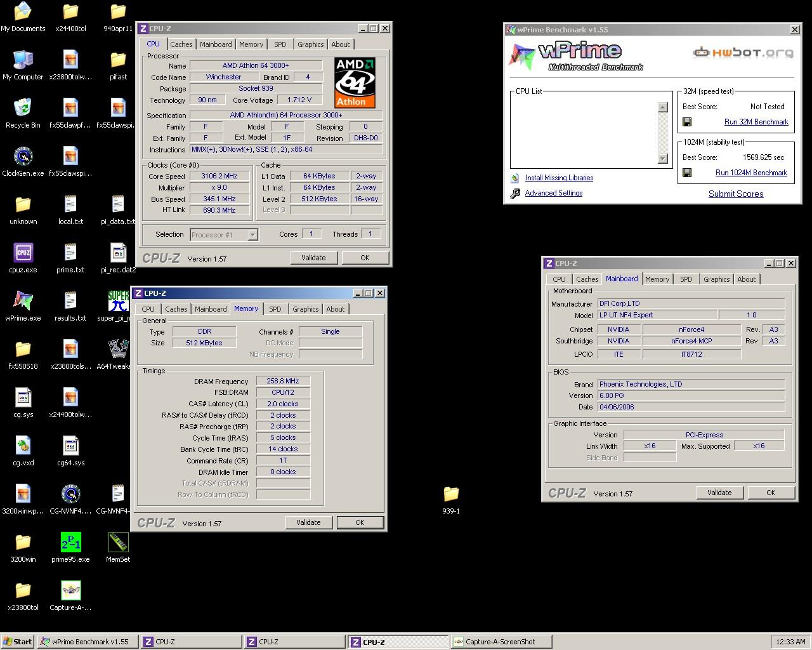The width and height of the screenshot is (812, 650).
Task: Launch MemSet desktop icon
Action: click(118, 542)
